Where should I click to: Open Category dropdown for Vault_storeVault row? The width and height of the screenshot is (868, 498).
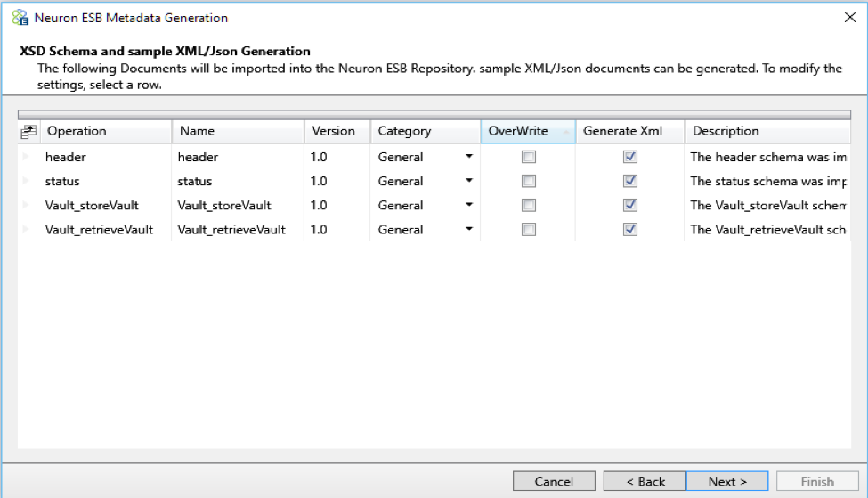point(469,205)
